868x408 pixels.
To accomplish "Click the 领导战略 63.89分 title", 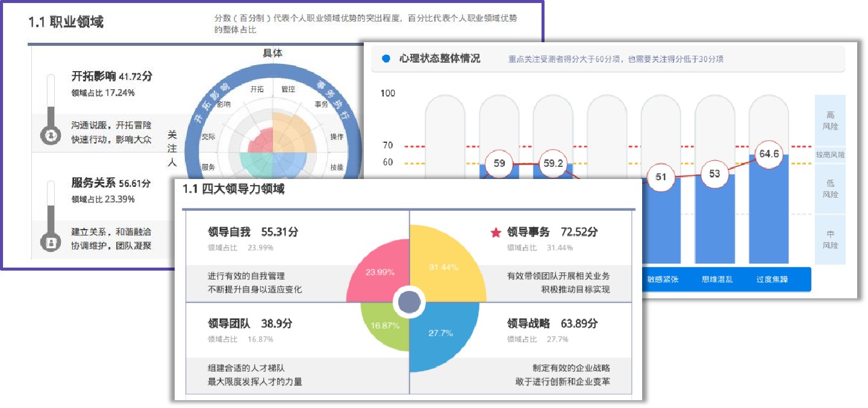I will point(552,324).
